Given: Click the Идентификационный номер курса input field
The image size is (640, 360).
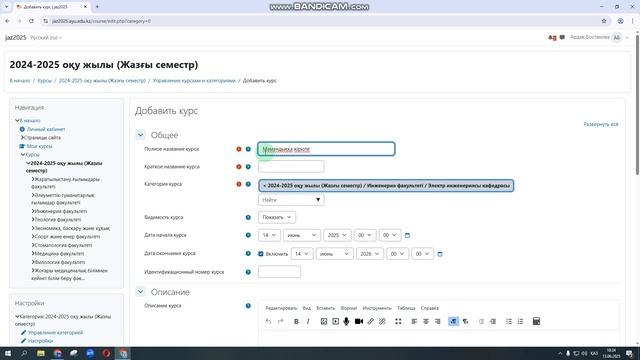Looking at the screenshot, I should click(x=280, y=272).
